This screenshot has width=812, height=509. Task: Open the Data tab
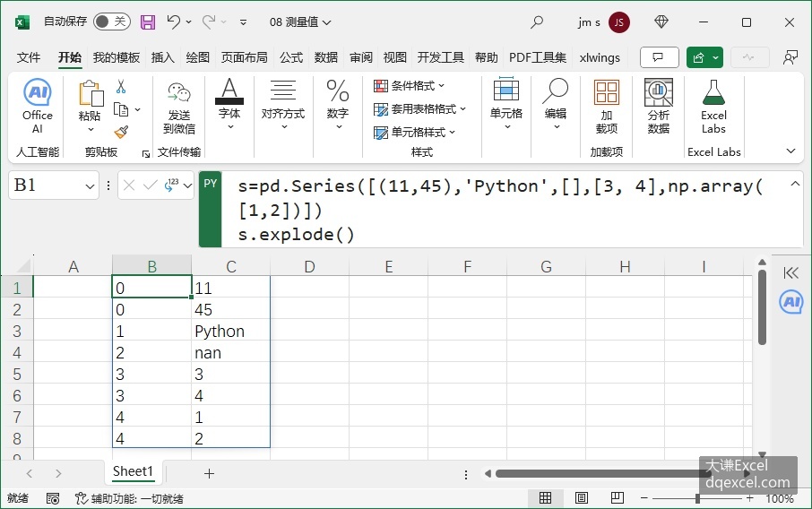pyautogui.click(x=325, y=57)
